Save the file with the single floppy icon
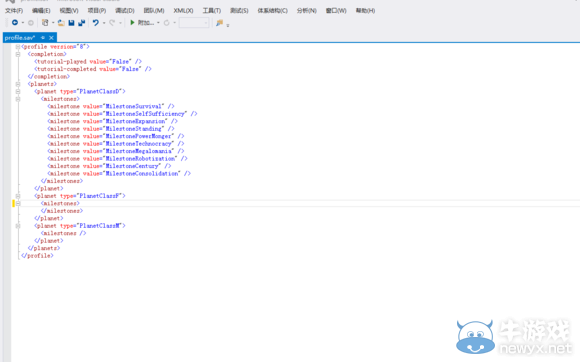 (71, 23)
